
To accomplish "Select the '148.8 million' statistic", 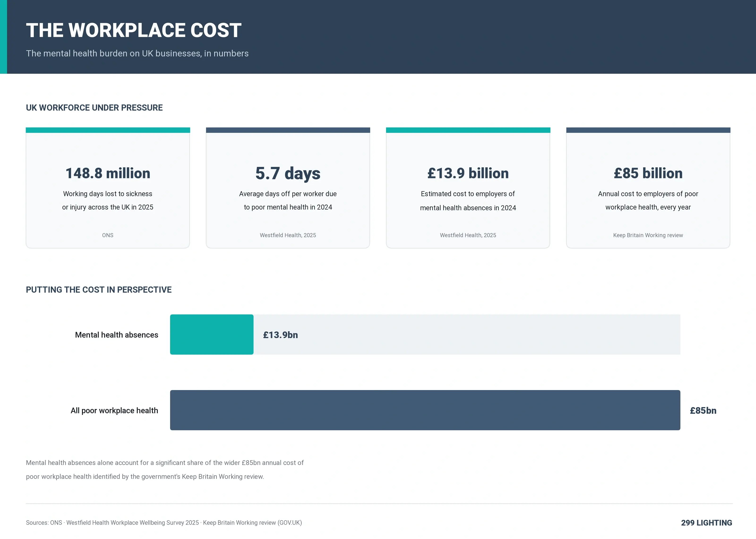I will click(x=108, y=173).
